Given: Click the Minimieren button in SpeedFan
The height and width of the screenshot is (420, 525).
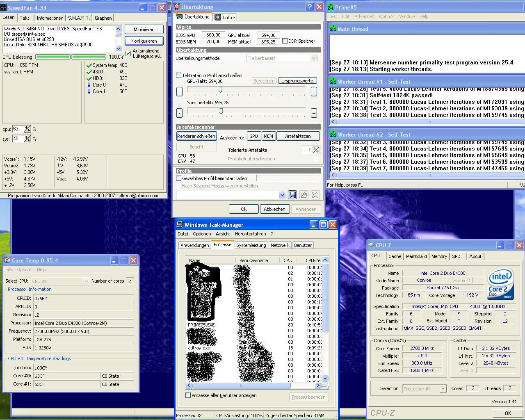Looking at the screenshot, I should (x=144, y=30).
